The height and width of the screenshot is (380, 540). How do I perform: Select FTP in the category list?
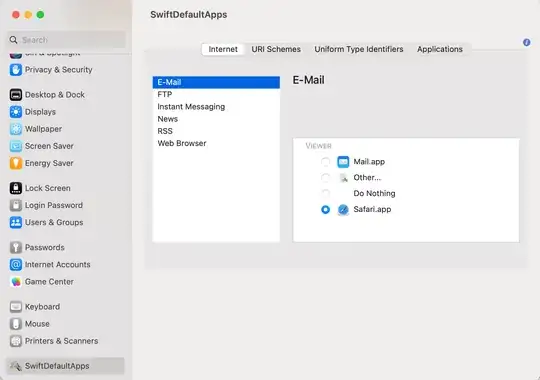point(216,94)
